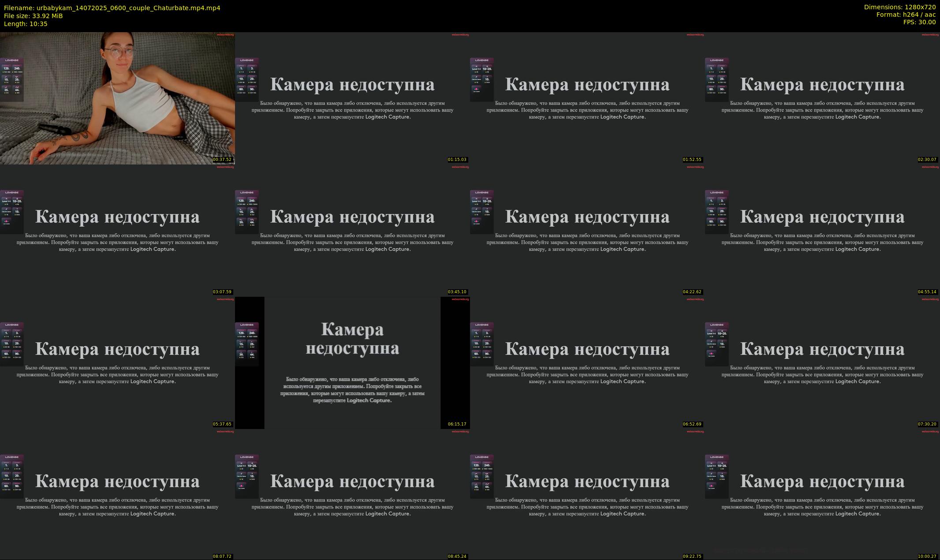This screenshot has height=560, width=940.
Task: Click the red watermark in the first thumbnail corner
Action: click(225, 34)
